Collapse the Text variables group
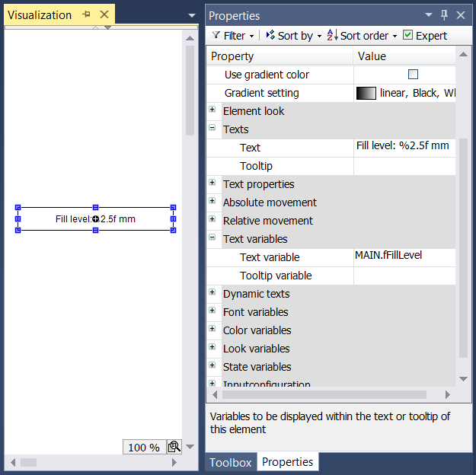This screenshot has width=476, height=475. click(212, 237)
